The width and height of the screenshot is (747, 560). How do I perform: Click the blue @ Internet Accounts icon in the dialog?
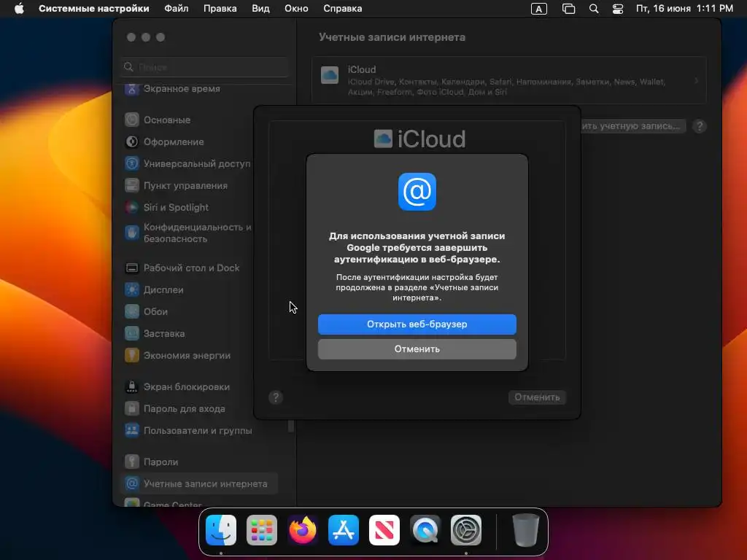click(417, 192)
